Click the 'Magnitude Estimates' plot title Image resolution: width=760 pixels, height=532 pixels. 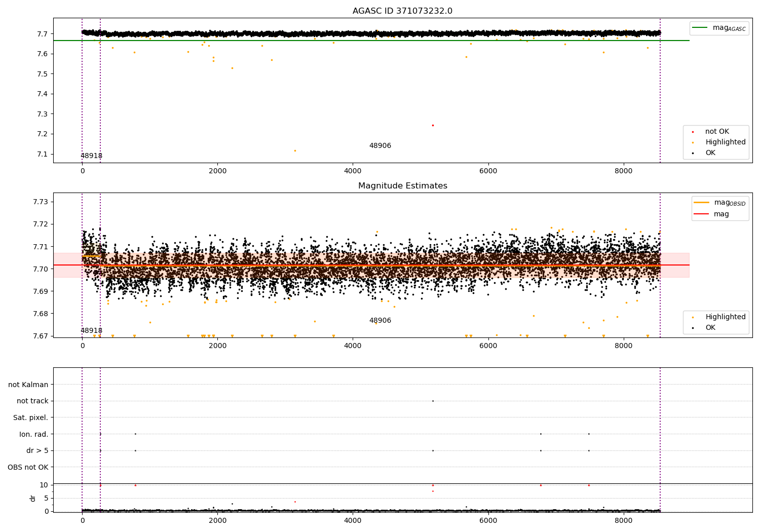402,186
